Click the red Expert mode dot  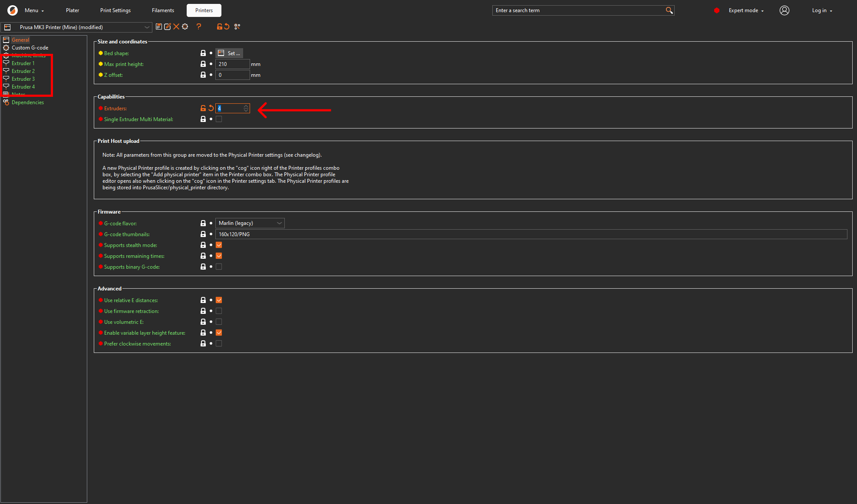coord(717,10)
